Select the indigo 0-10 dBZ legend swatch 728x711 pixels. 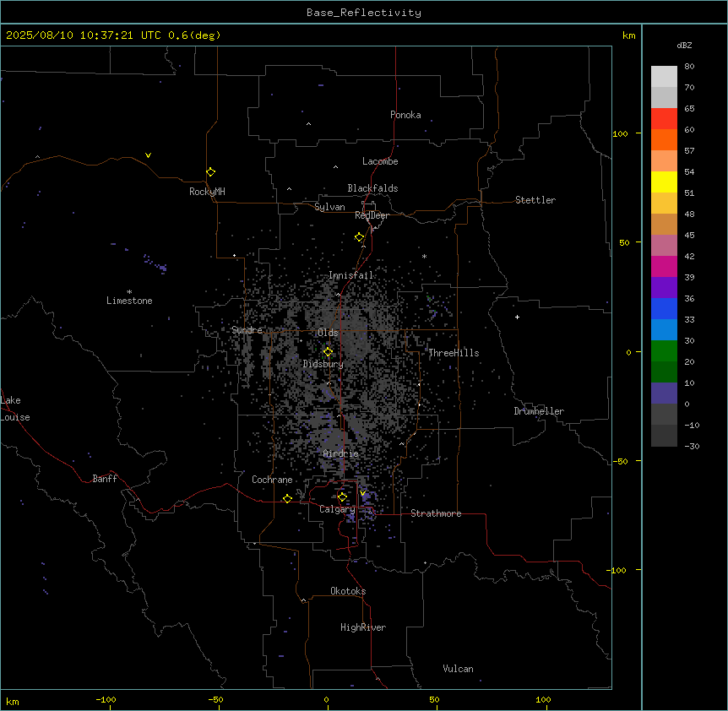(x=664, y=393)
